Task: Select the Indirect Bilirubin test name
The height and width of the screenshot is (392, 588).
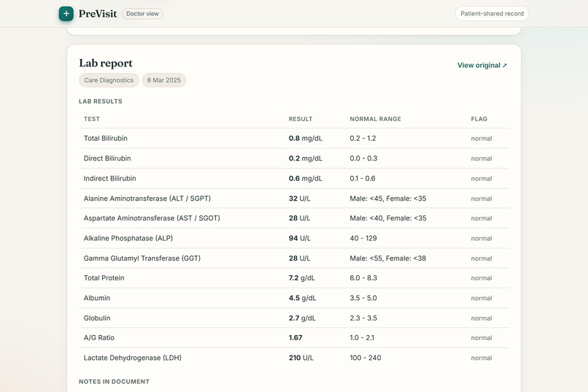Action: [x=110, y=179]
